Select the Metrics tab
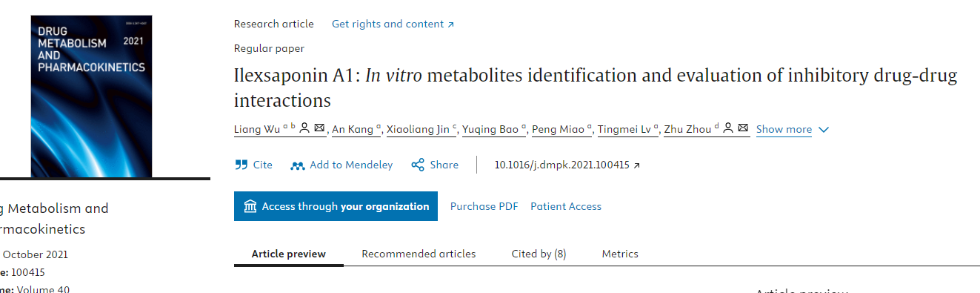 (x=620, y=254)
